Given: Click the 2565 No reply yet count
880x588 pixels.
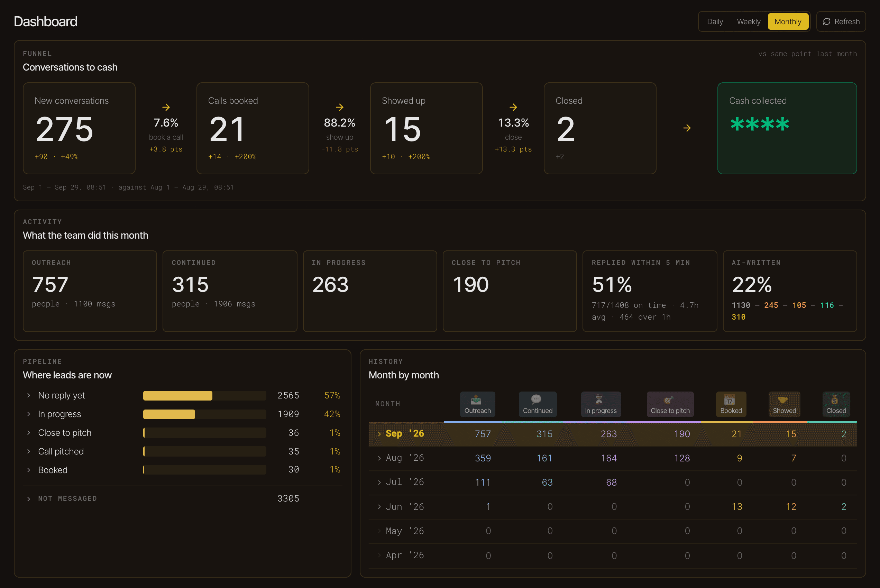Looking at the screenshot, I should (x=288, y=395).
